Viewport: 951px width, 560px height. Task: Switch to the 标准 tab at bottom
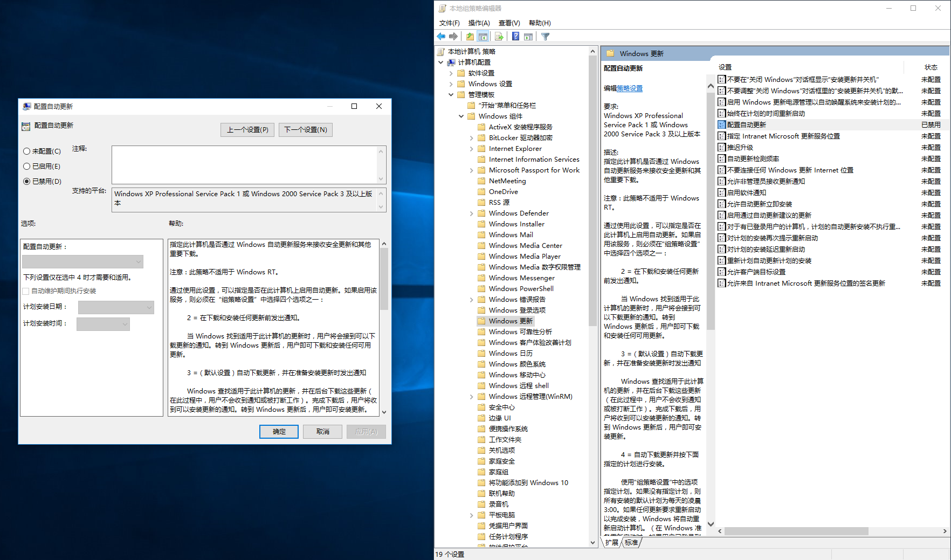[631, 542]
